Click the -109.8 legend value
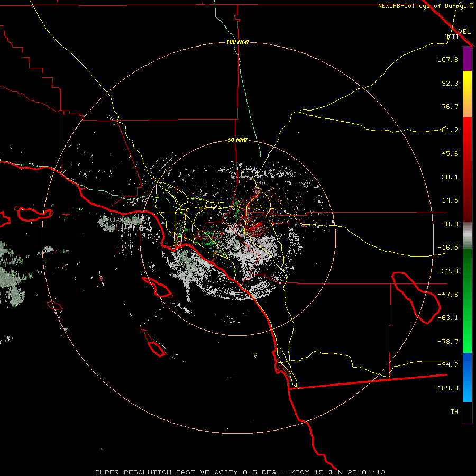476x476 pixels. pyautogui.click(x=446, y=388)
